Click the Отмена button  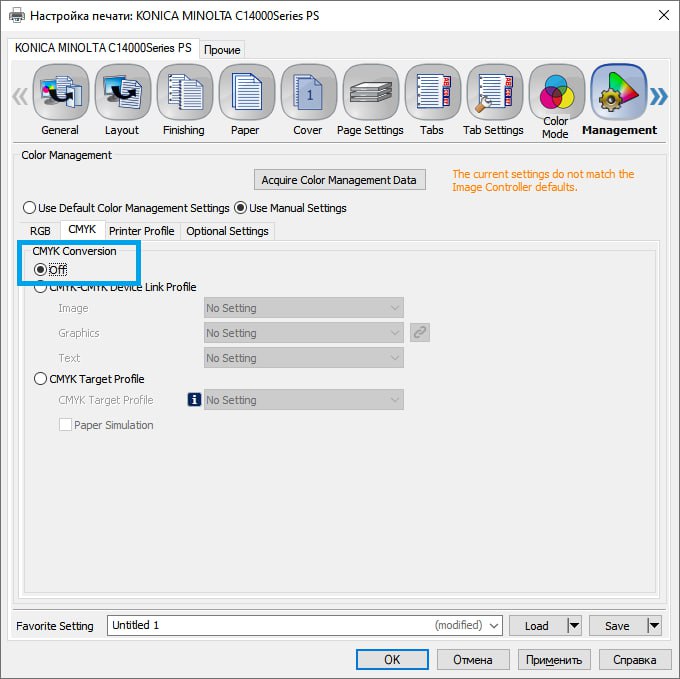pos(473,659)
